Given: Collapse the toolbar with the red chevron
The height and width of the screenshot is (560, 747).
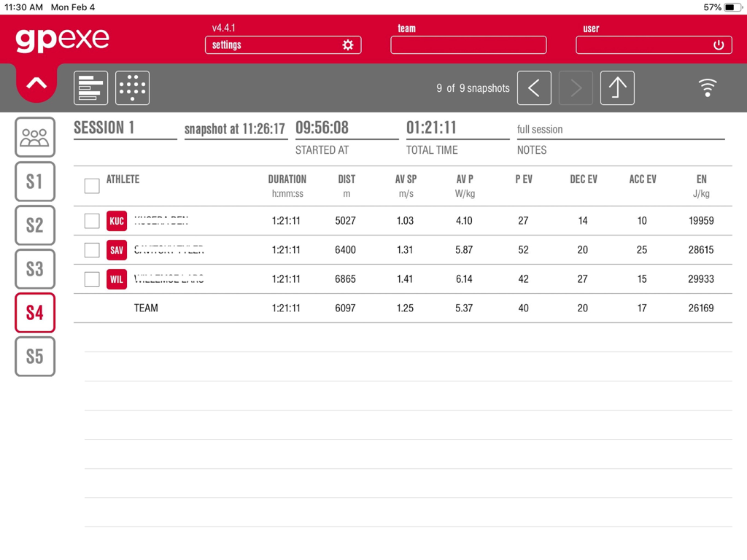Looking at the screenshot, I should tap(35, 82).
